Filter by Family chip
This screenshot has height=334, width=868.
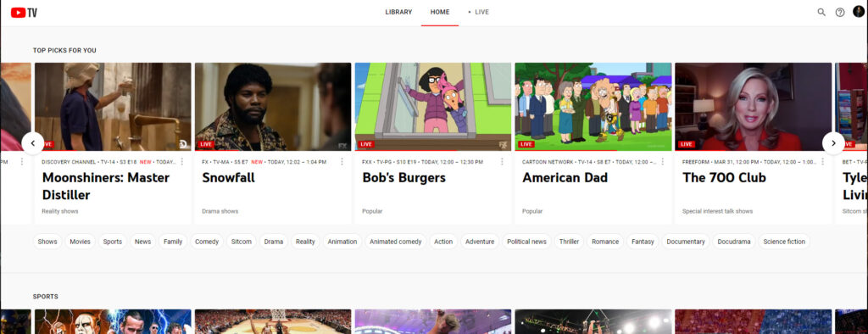pos(173,242)
